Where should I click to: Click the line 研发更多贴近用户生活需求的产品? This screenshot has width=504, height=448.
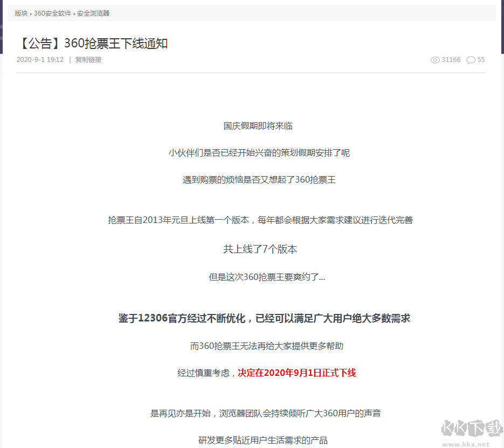tap(263, 440)
